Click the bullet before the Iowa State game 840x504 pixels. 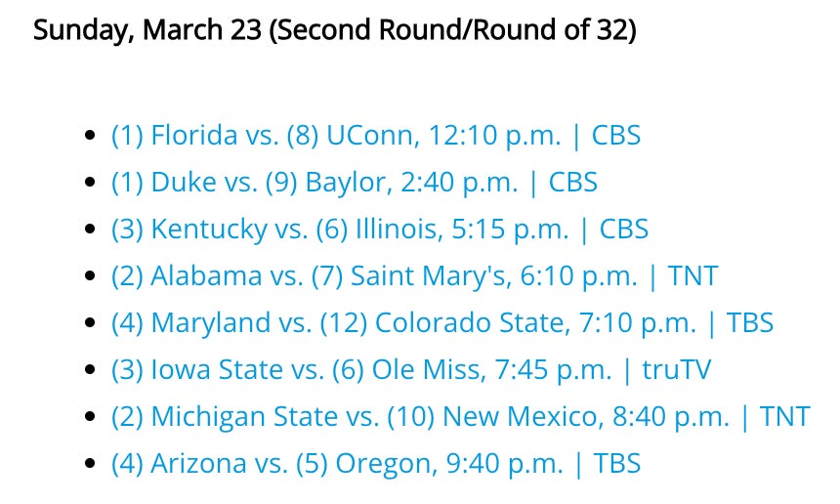pyautogui.click(x=91, y=370)
